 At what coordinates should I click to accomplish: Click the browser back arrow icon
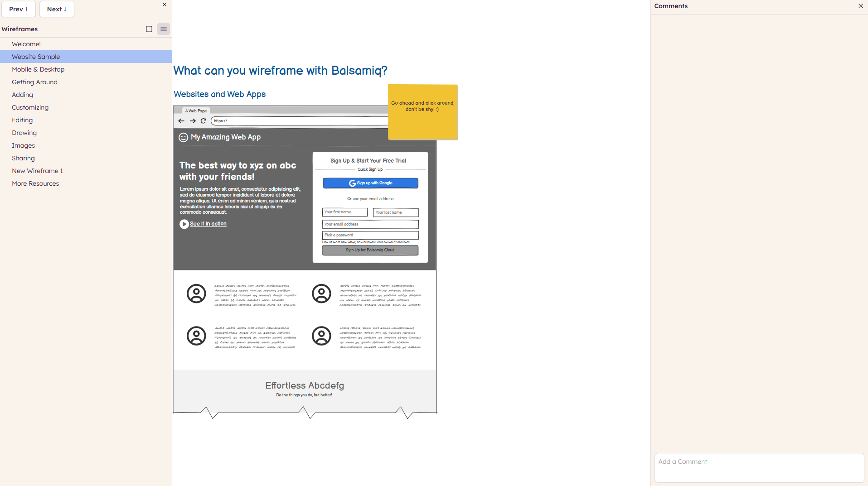coord(181,121)
